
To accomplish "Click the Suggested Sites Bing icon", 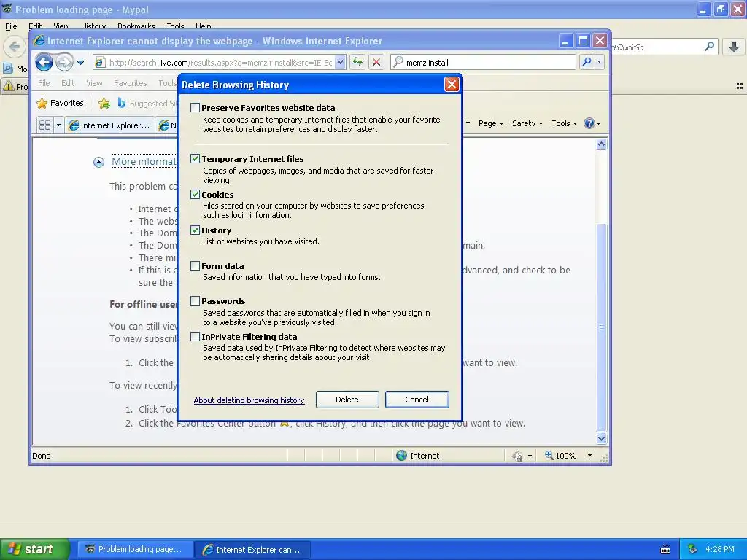I will tap(122, 103).
